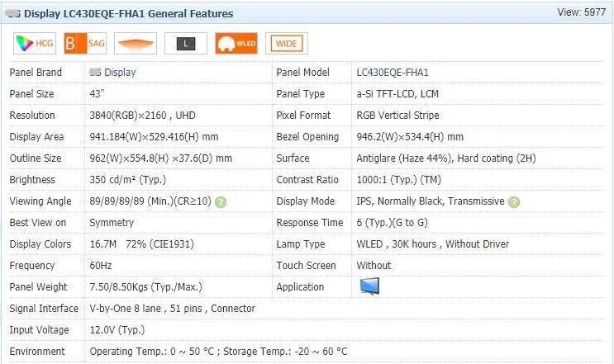This screenshot has width=614, height=364.
Task: Click the HCG high color gamut icon
Action: click(35, 43)
